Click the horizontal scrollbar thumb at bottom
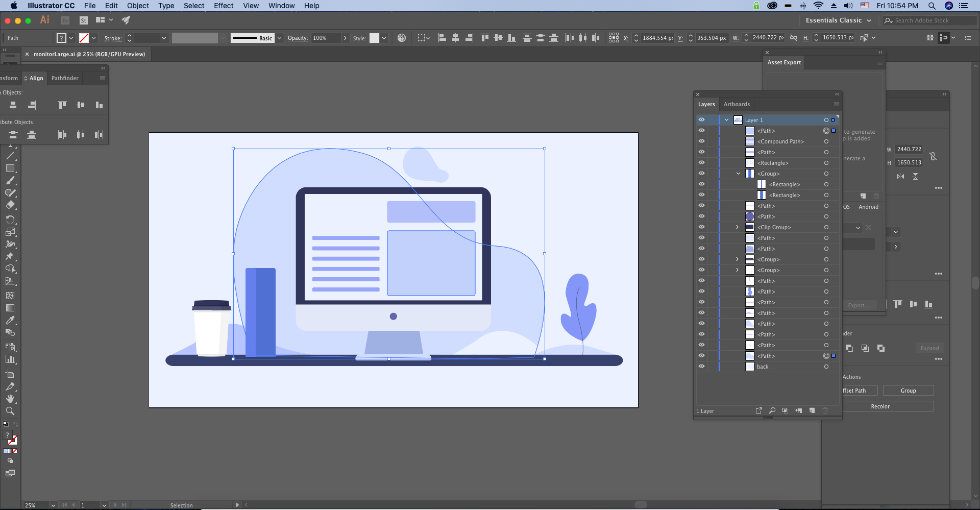The width and height of the screenshot is (980, 510). pyautogui.click(x=641, y=504)
